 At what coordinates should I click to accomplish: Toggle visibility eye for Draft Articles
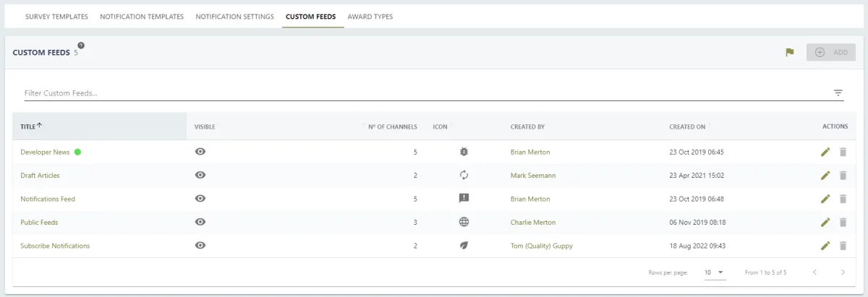(x=200, y=176)
